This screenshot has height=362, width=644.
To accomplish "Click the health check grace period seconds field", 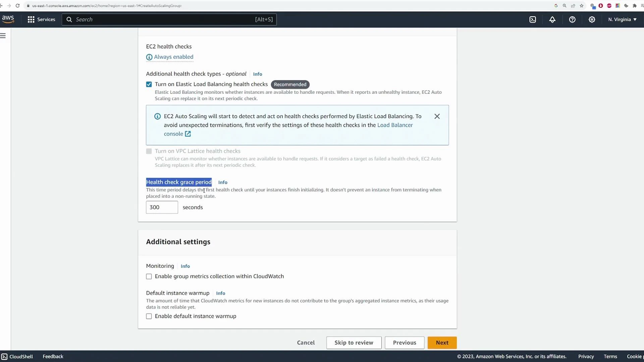I will (162, 207).
